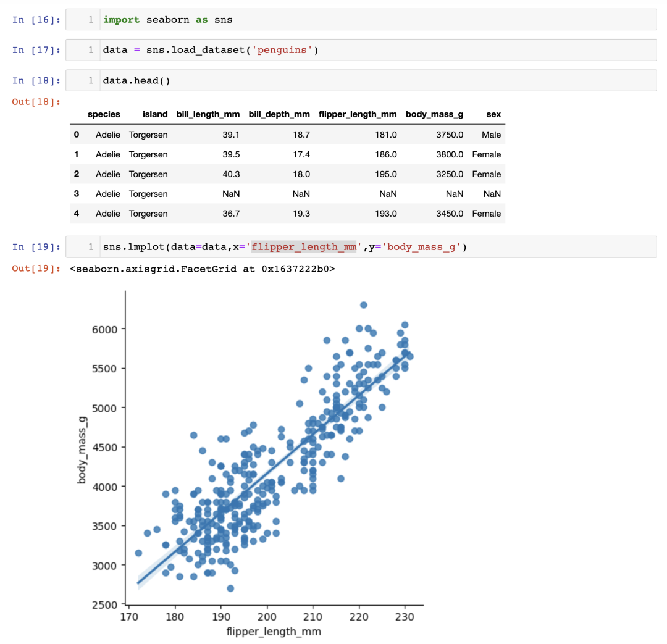Screen dimensions: 667x644
Task: Click the In [19] cell prompt
Action: click(x=36, y=247)
